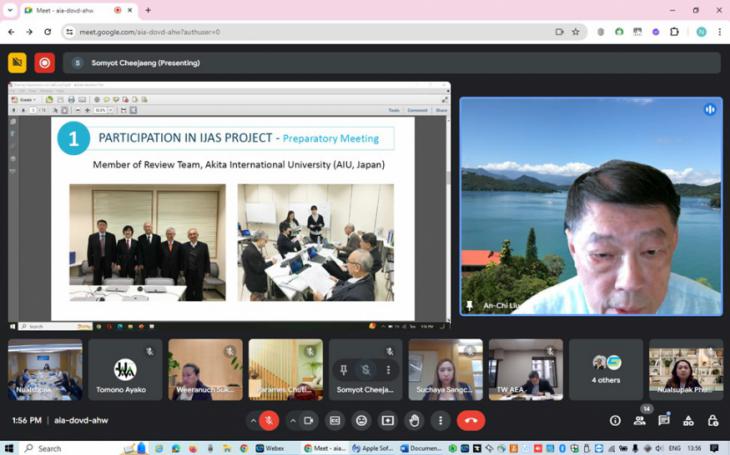730x455 pixels.
Task: Click the yellow camera-off indicator icon
Action: coord(17,62)
